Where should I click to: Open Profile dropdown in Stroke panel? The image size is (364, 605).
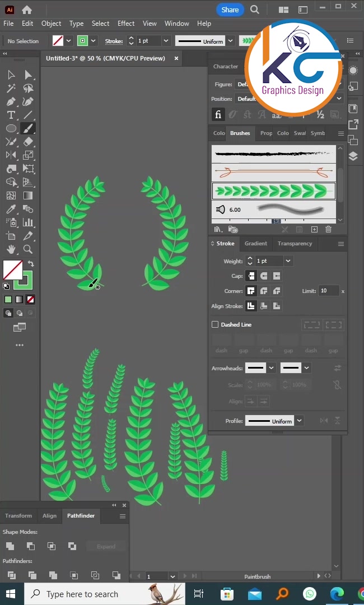click(299, 421)
